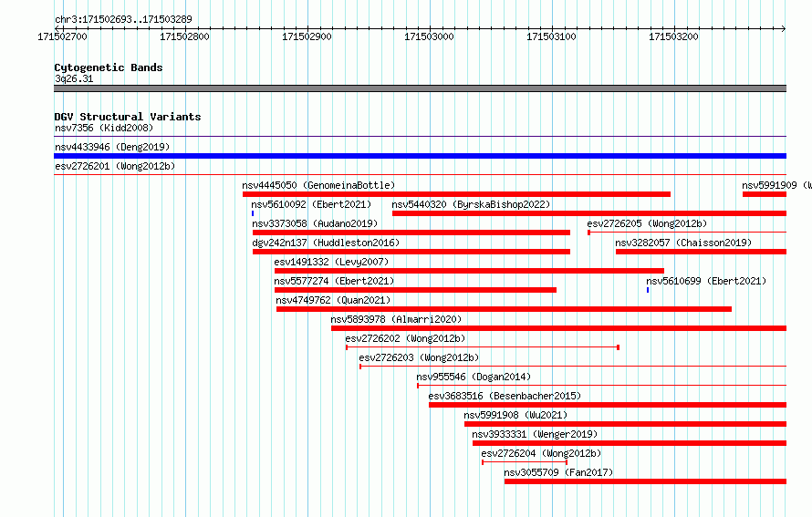Select the esv1491332 red variant bar
Image resolution: width=812 pixels, height=517 pixels.
coord(469,271)
